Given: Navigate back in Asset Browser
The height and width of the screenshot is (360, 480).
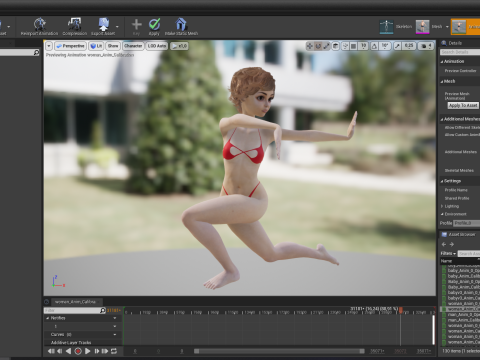Looking at the screenshot, I should click(444, 244).
